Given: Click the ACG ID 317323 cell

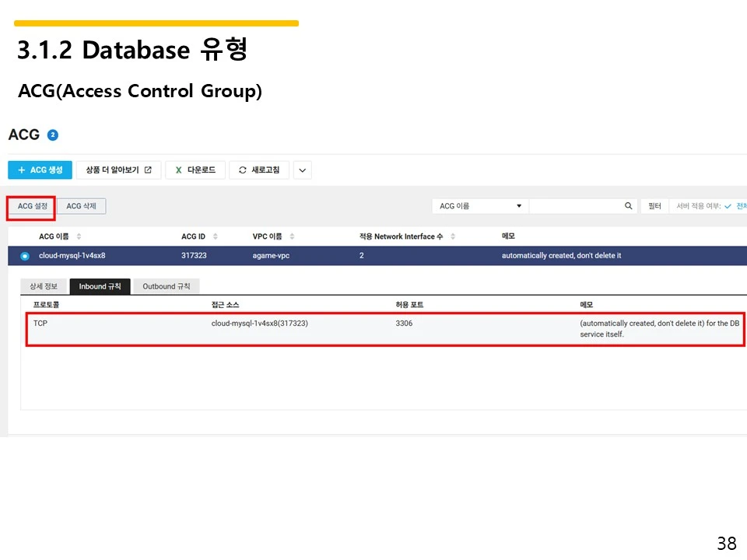Looking at the screenshot, I should tap(194, 256).
